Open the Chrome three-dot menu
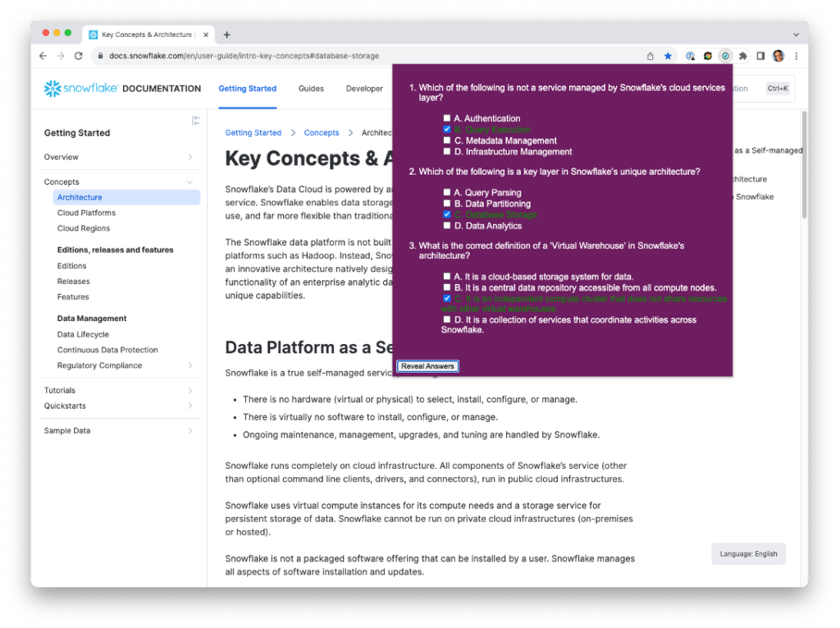 [795, 56]
